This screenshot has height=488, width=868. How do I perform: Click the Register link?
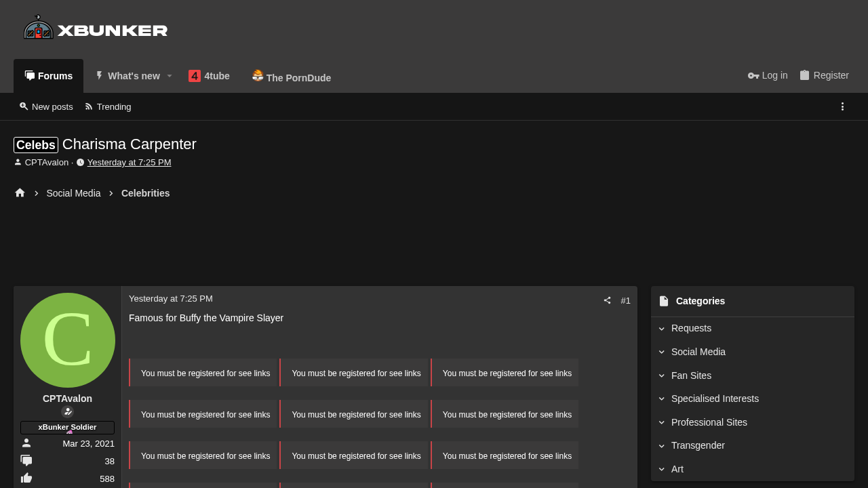824,75
